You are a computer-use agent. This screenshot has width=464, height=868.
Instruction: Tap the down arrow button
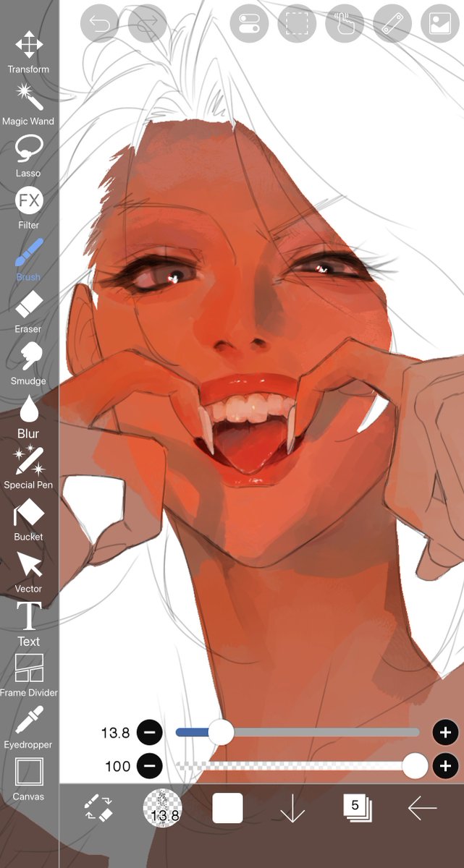click(292, 809)
